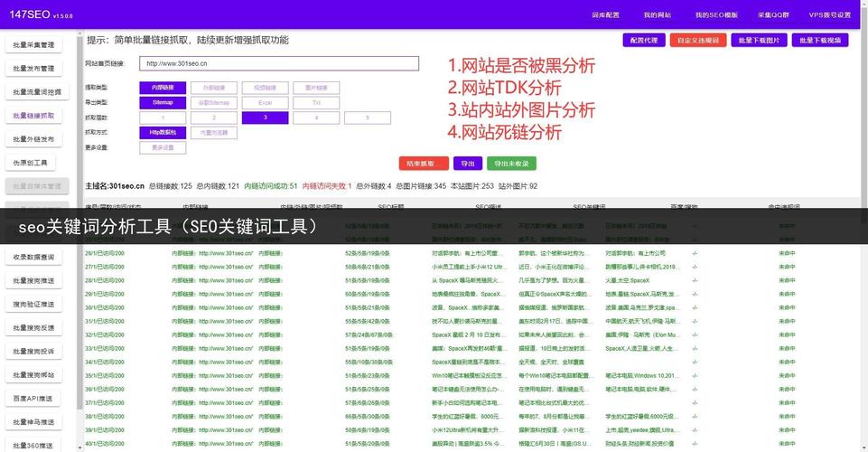Open 我的SEO模板 in the top bar
Image resolution: width=868 pixels, height=452 pixels.
(716, 15)
